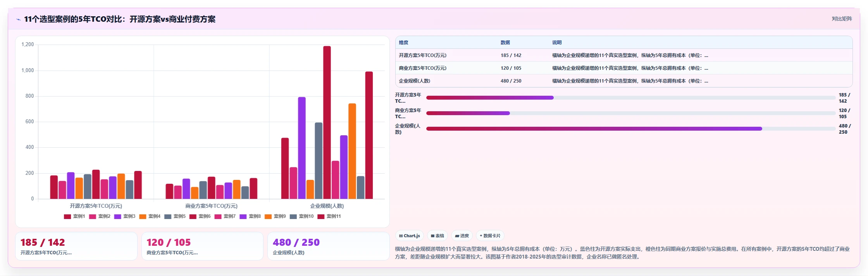This screenshot has height=276, width=868.
Task: Click the 开源方案5年TC... progress bar
Action: pos(631,98)
